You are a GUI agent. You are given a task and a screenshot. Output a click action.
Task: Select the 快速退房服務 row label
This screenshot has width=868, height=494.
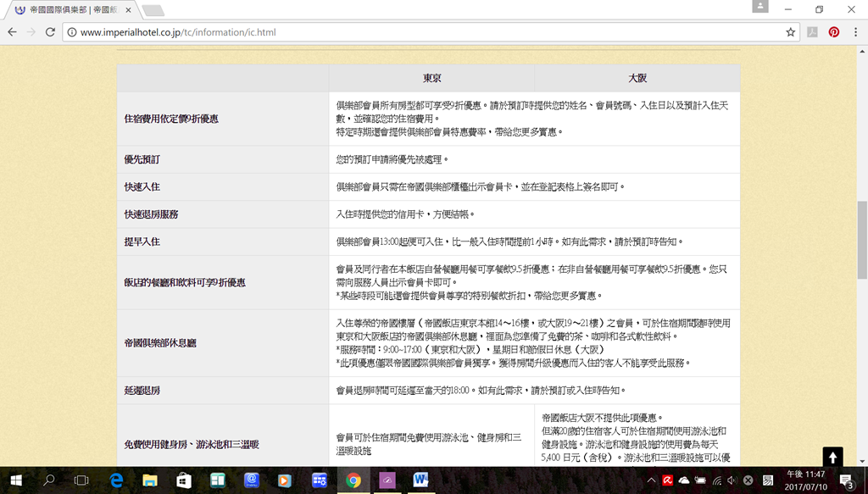151,214
